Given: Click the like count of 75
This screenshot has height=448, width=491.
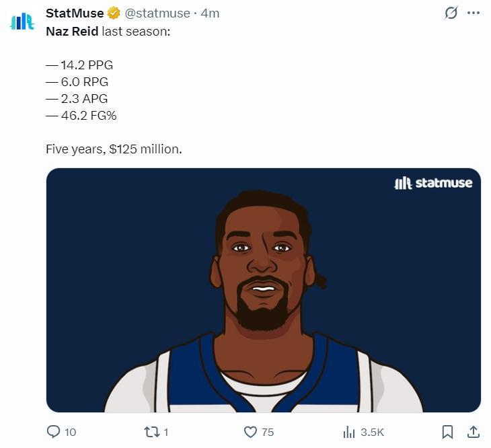Looking at the screenshot, I should 268,432.
